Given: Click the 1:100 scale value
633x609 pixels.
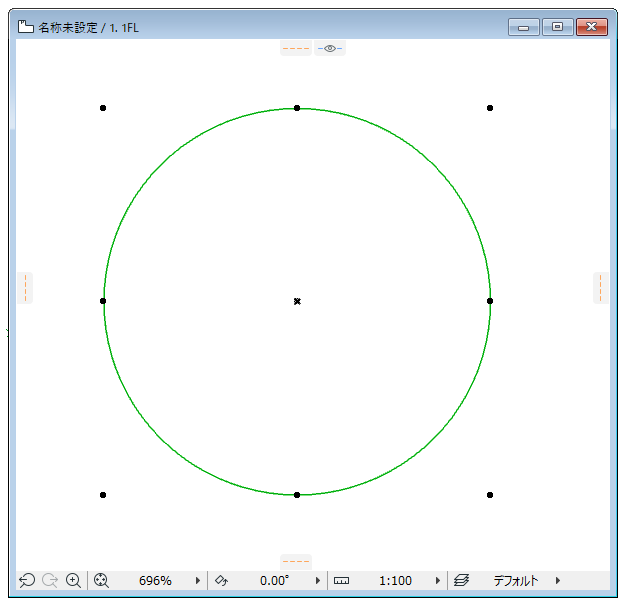Looking at the screenshot, I should point(395,580).
